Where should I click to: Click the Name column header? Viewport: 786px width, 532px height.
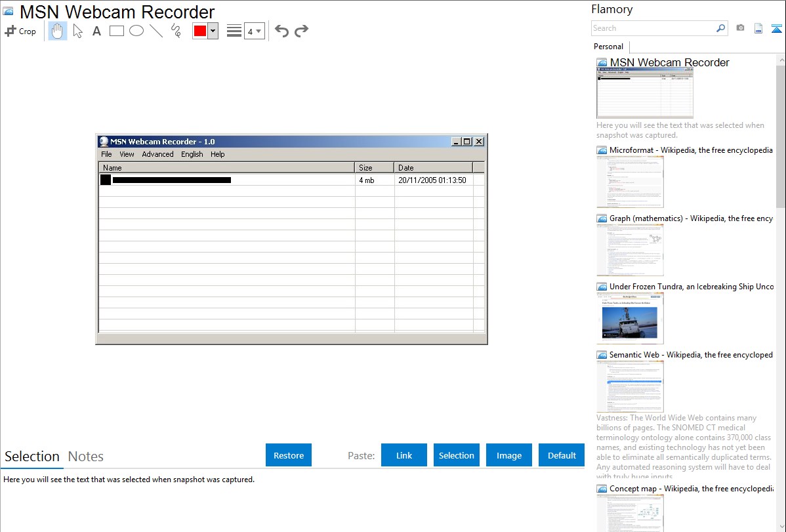click(x=226, y=167)
